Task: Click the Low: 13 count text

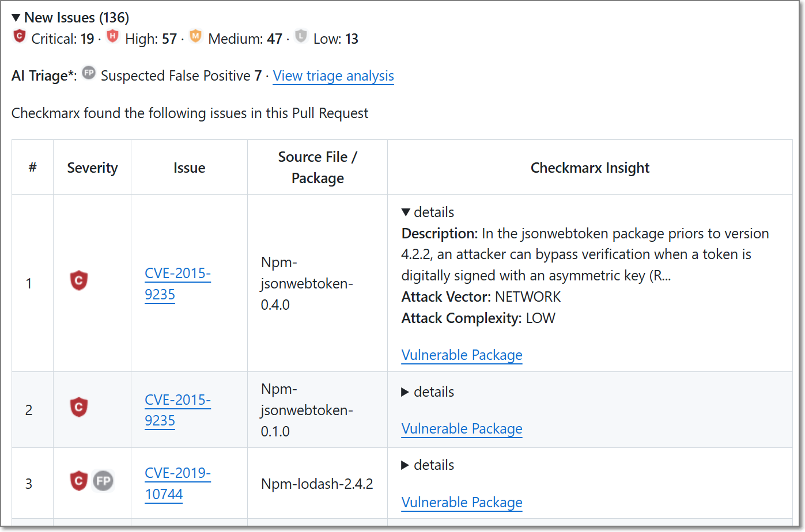Action: click(x=336, y=39)
